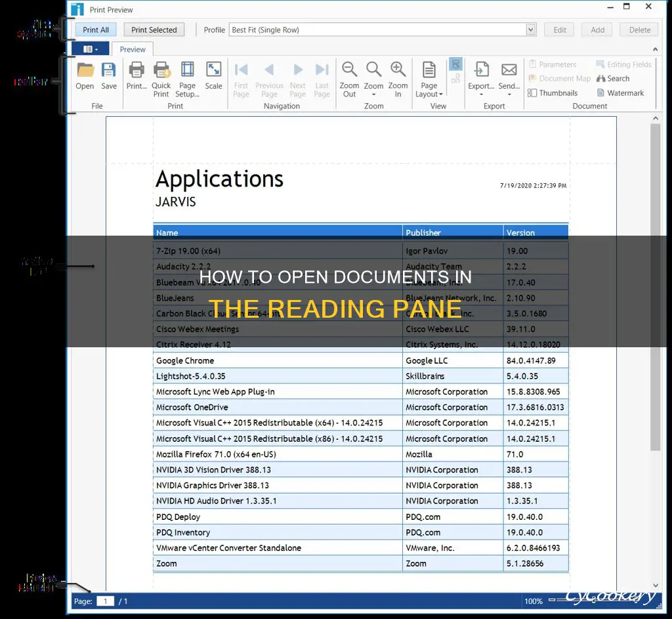Screen dimensions: 672x619
Task: Toggle Editing Fields highlight
Action: click(x=623, y=64)
